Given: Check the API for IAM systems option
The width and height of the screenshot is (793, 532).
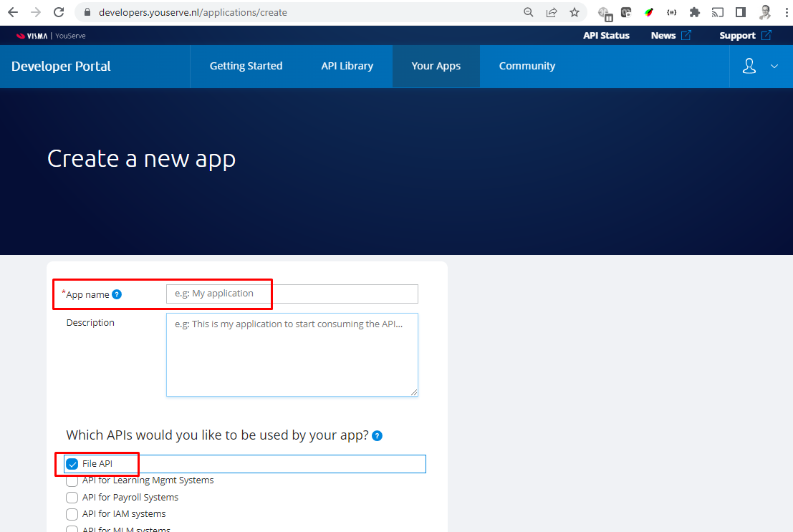Looking at the screenshot, I should 72,514.
